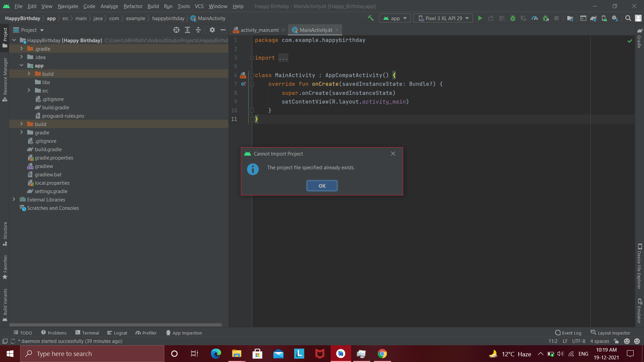Open the Refactor menu
Screen dimensions: 644x362
pyautogui.click(x=133, y=6)
